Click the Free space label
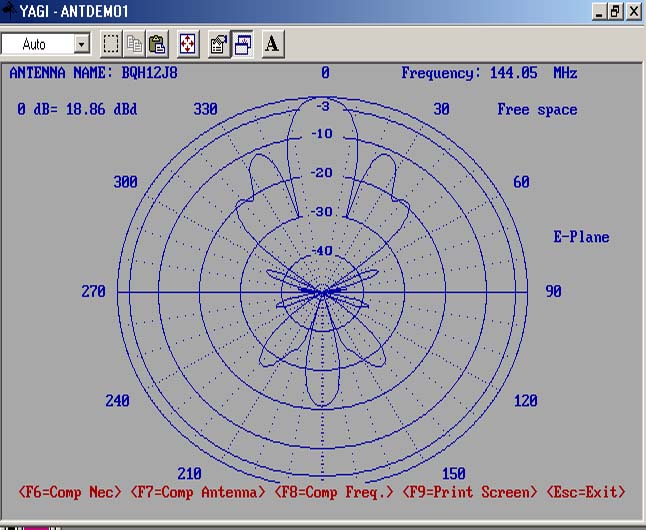646x530 pixels. pyautogui.click(x=537, y=109)
